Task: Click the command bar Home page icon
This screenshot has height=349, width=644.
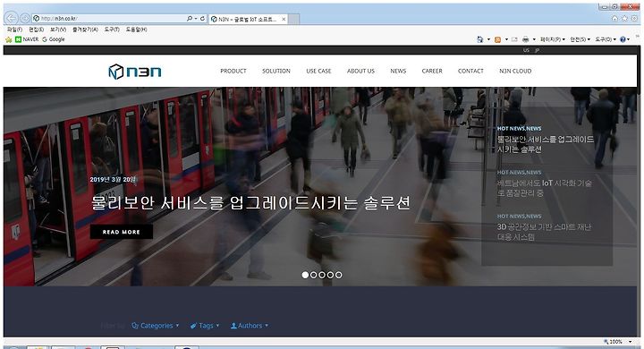Action: (480, 39)
